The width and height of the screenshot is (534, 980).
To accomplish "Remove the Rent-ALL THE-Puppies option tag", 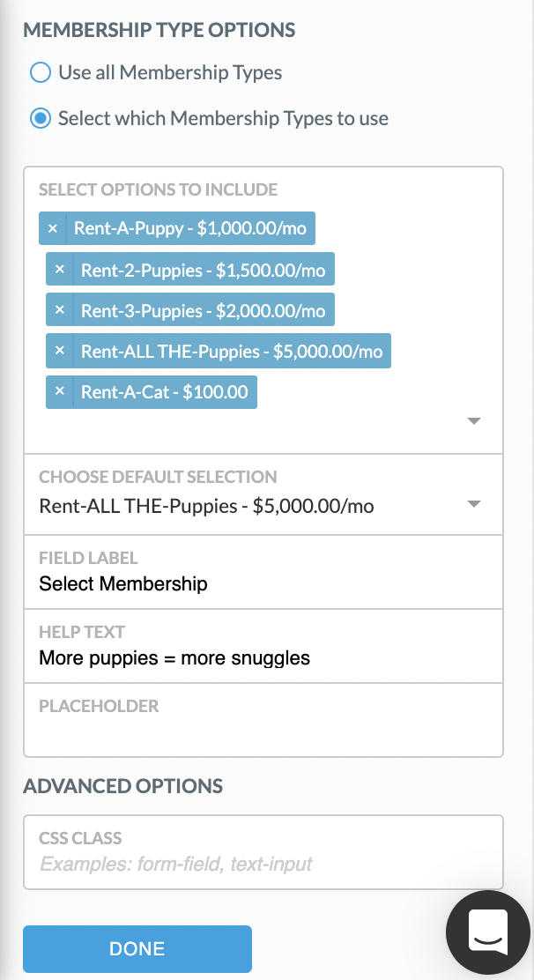I will (60, 351).
